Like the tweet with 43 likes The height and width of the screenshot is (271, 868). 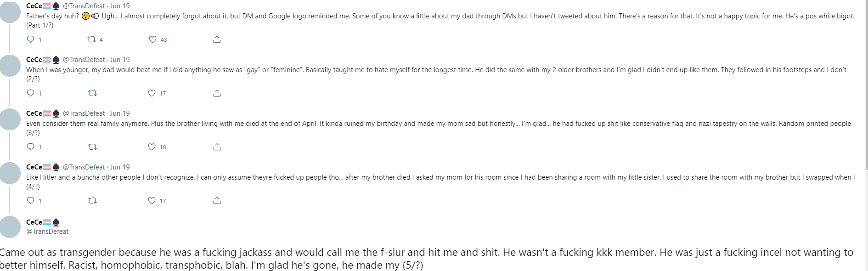click(152, 40)
